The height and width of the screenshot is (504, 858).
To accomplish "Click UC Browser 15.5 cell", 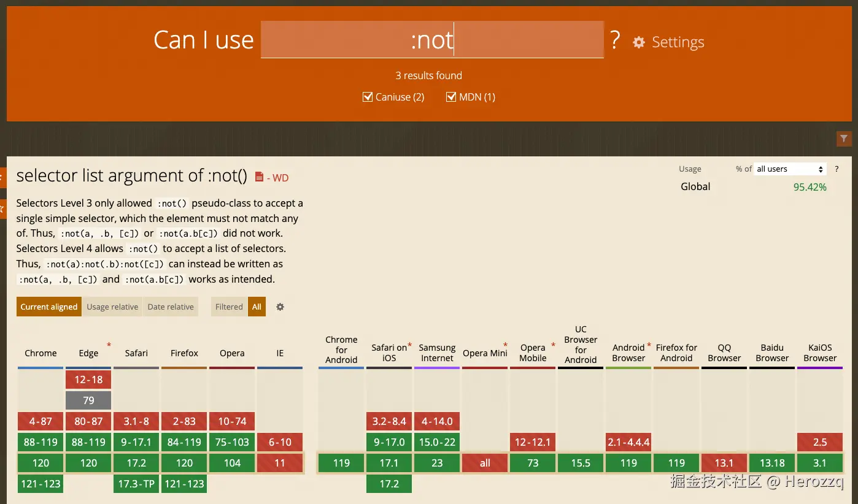I will tap(581, 463).
